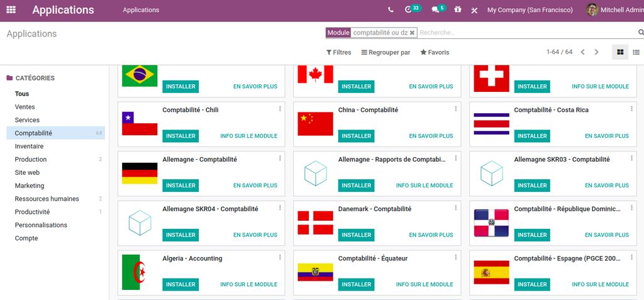Open the Filtres dropdown
The height and width of the screenshot is (300, 644).
coord(338,52)
